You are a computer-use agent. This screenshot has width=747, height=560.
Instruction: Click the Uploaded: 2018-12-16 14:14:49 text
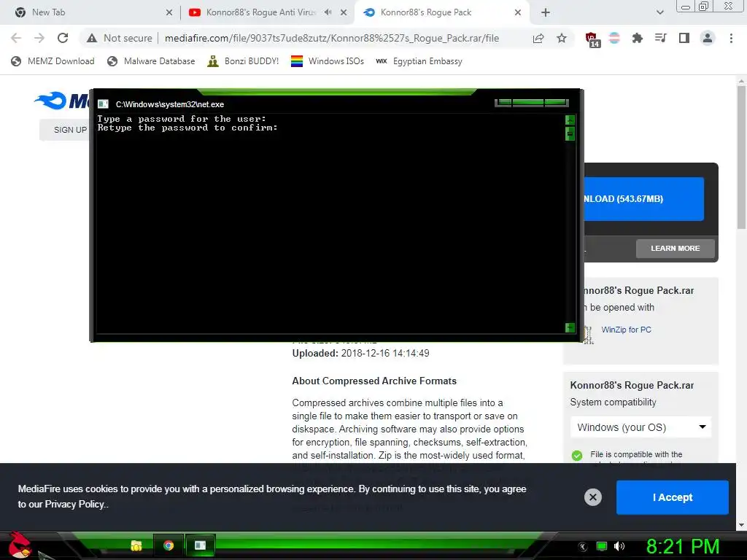360,354
